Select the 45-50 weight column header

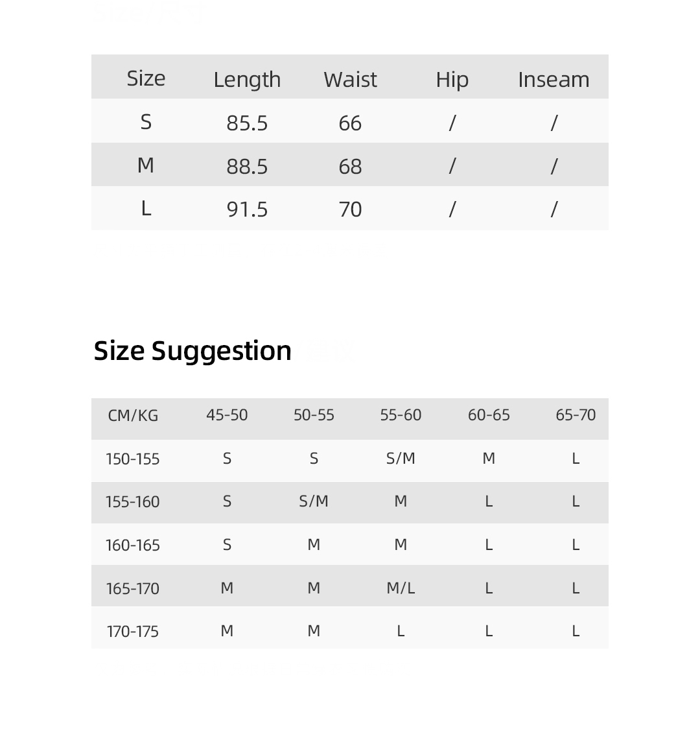click(x=227, y=415)
